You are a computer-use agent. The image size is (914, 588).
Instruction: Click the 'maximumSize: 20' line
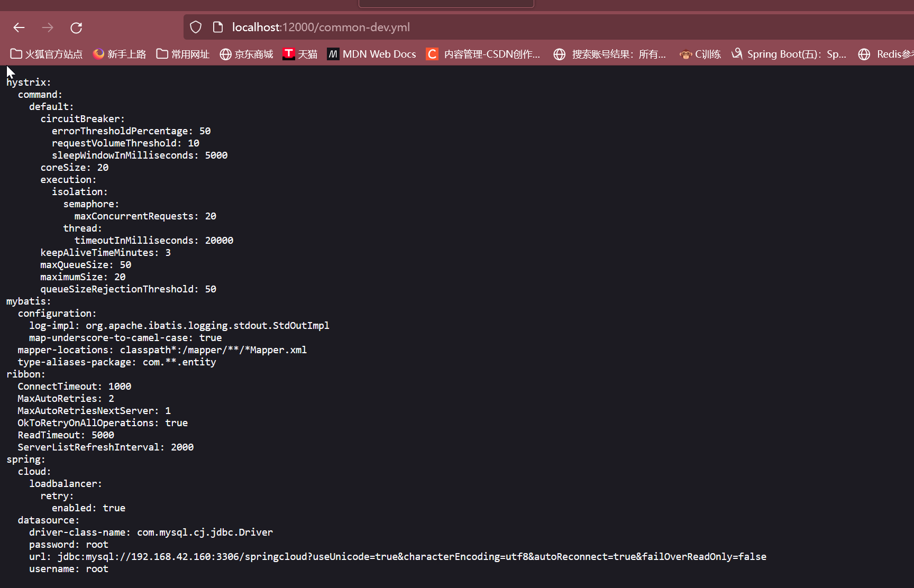click(83, 277)
